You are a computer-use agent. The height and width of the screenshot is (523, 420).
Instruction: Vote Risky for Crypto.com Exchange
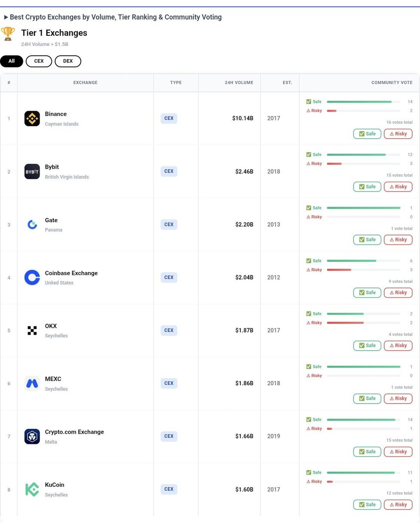click(x=398, y=452)
